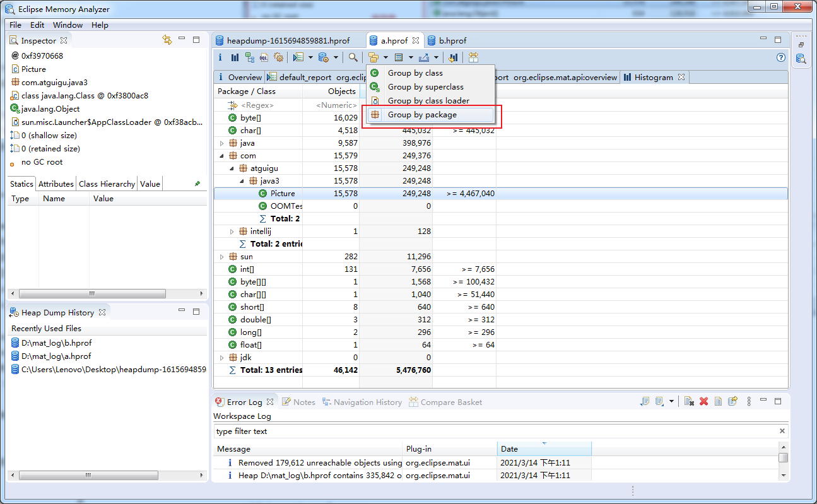The height and width of the screenshot is (504, 817).
Task: Click the green pin icon in Inspector
Action: pyautogui.click(x=197, y=184)
